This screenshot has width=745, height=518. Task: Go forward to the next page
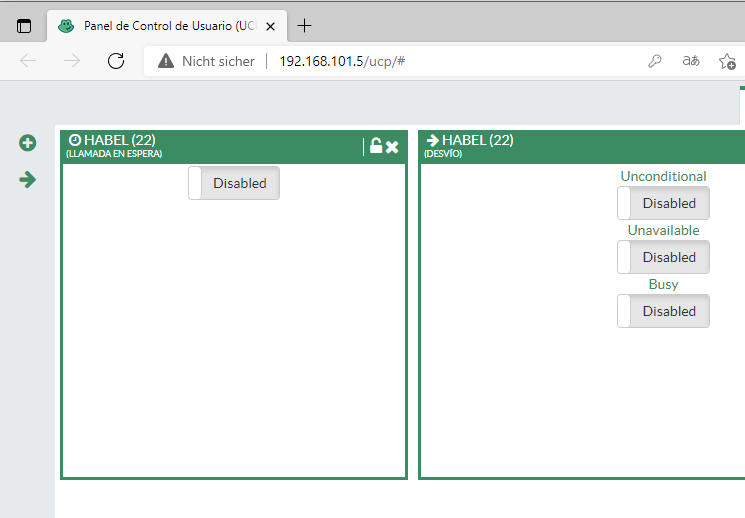72,61
